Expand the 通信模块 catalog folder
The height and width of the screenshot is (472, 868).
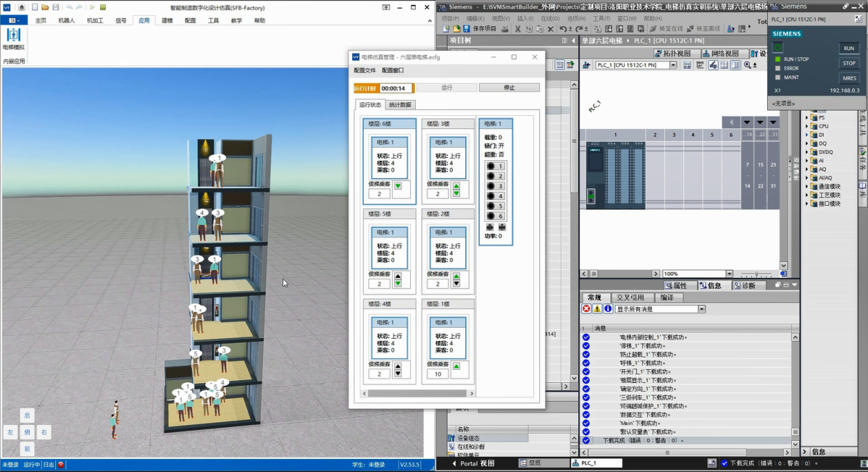click(x=807, y=186)
